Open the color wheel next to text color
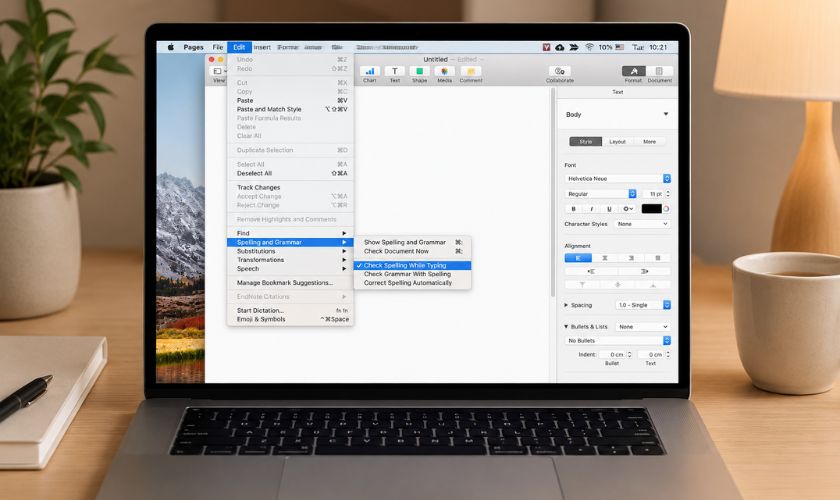This screenshot has height=500, width=840. point(666,209)
